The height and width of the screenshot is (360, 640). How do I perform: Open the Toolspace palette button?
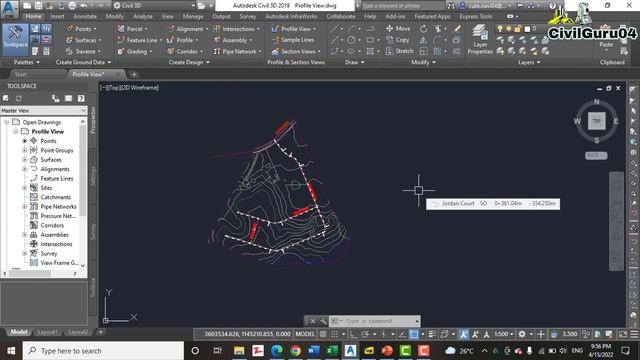pyautogui.click(x=15, y=39)
